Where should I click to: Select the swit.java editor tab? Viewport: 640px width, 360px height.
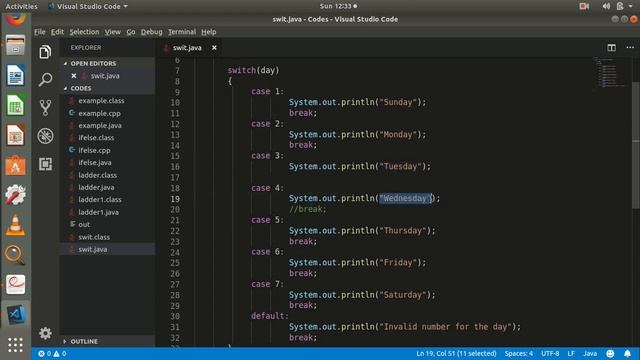[x=187, y=48]
